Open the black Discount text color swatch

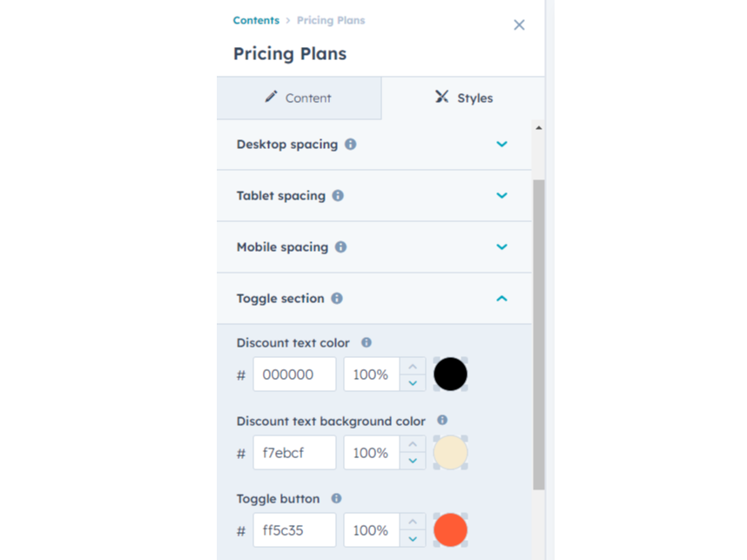point(449,374)
